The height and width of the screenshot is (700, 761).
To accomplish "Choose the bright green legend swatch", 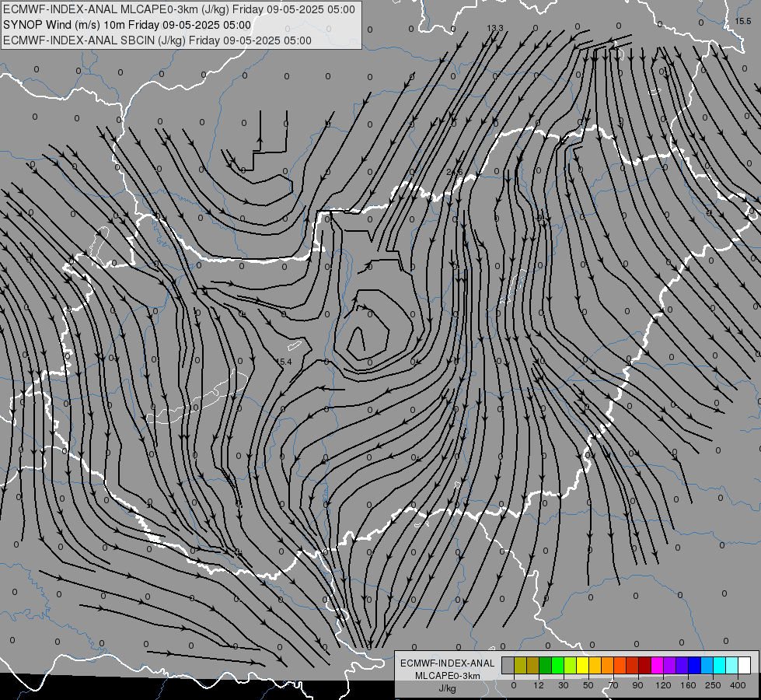I will tap(557, 666).
